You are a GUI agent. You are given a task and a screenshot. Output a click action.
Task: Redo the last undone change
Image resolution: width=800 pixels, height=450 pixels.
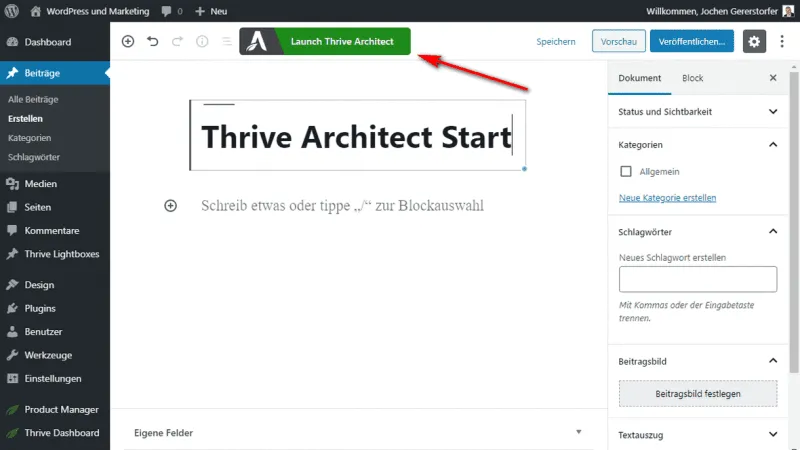pyautogui.click(x=177, y=41)
